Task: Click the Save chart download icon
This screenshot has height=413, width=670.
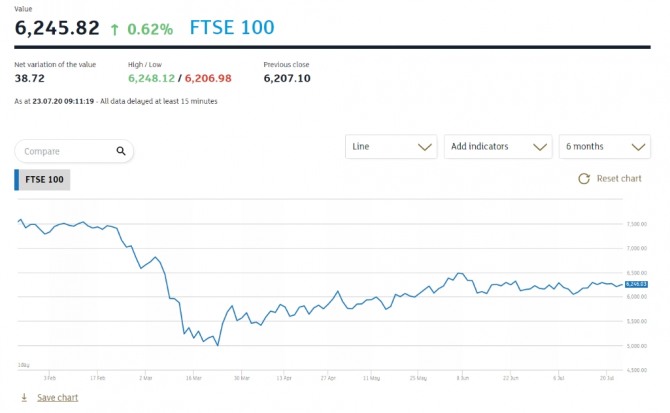Action: pyautogui.click(x=23, y=397)
